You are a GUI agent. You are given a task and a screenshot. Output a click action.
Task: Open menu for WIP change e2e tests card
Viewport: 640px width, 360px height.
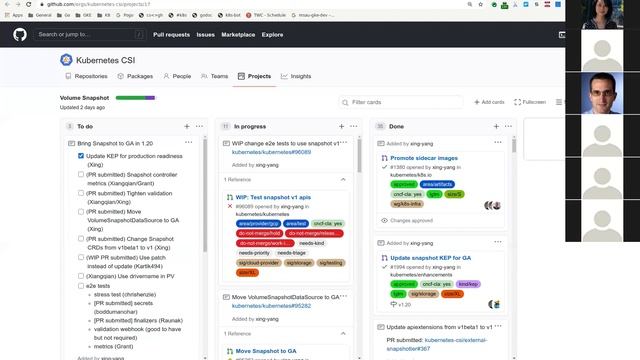click(x=344, y=142)
